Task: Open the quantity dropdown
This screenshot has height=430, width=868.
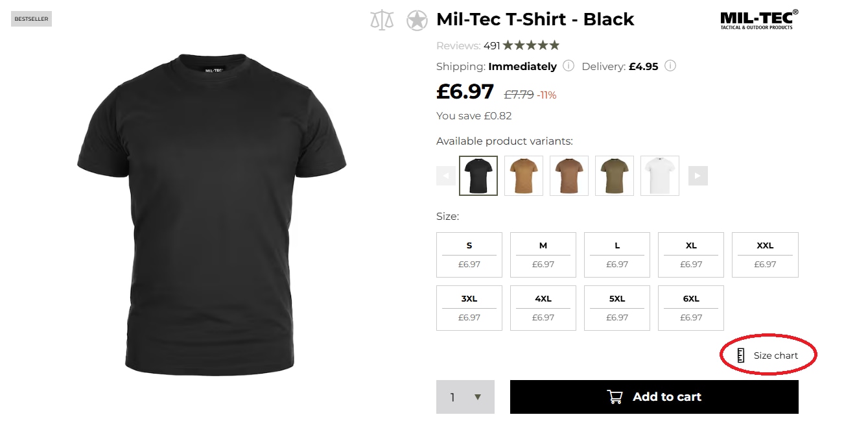Action: (x=478, y=396)
